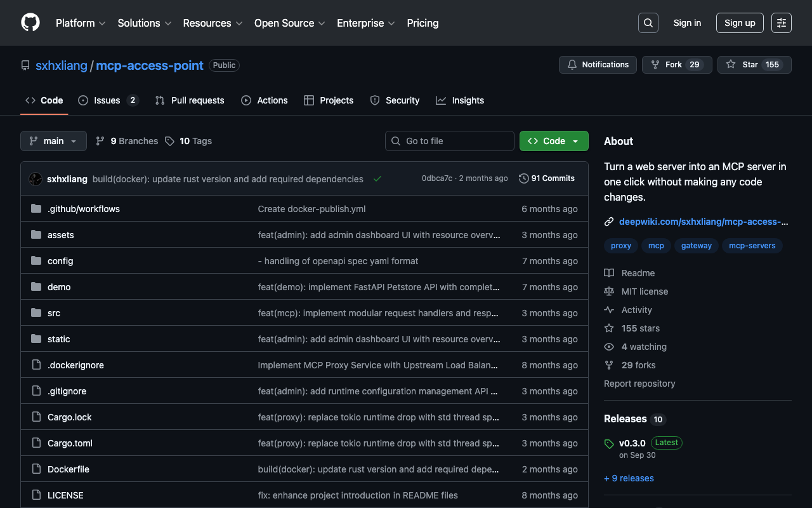
Task: Open the appearance settings sliders icon
Action: 781,23
